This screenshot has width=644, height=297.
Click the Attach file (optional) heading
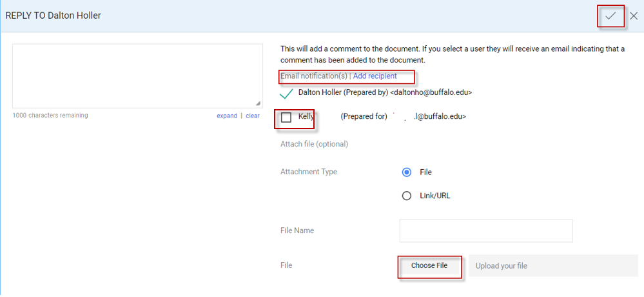(x=314, y=144)
